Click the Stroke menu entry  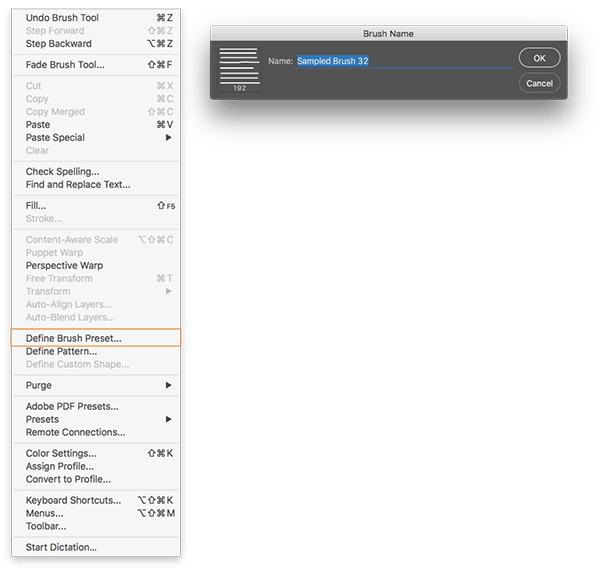(x=96, y=219)
